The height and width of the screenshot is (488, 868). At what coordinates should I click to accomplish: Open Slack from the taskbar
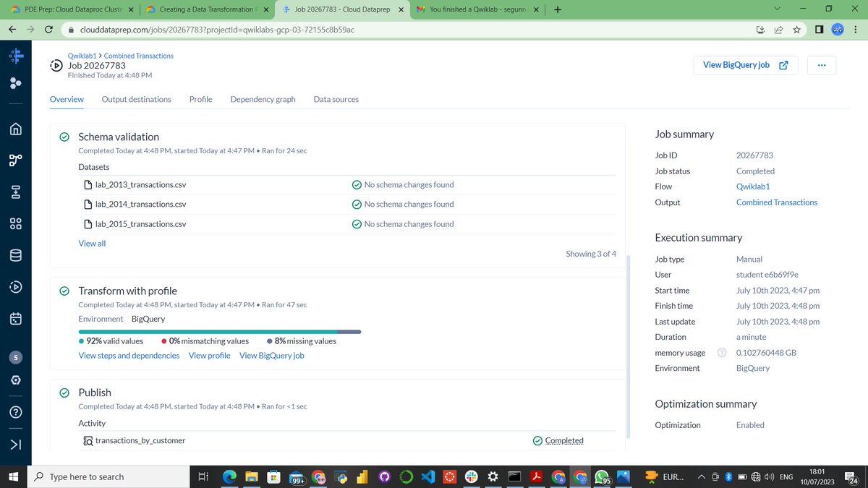(471, 476)
